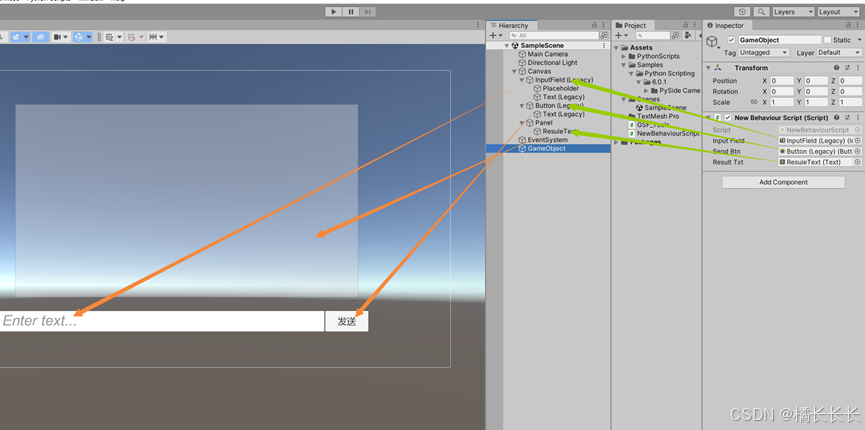
Task: Open the Gizmos dropdown arrow
Action: click(89, 37)
